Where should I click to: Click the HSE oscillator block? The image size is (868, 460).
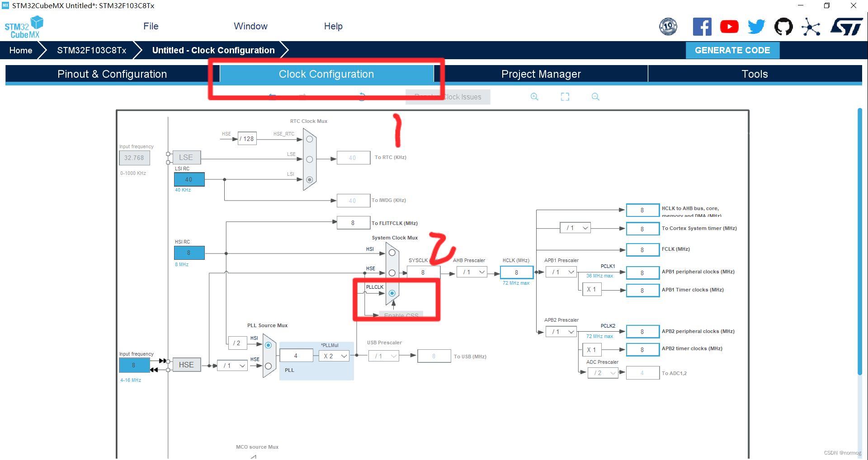[x=186, y=365]
